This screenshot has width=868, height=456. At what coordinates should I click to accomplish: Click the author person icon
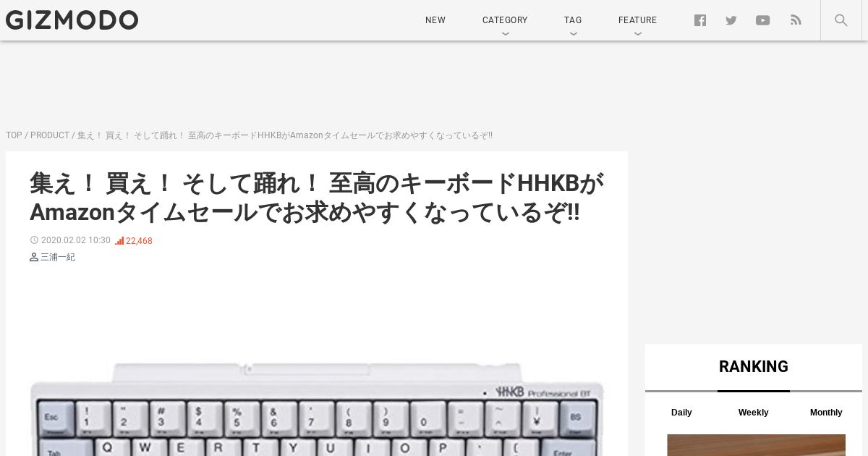pyautogui.click(x=34, y=257)
